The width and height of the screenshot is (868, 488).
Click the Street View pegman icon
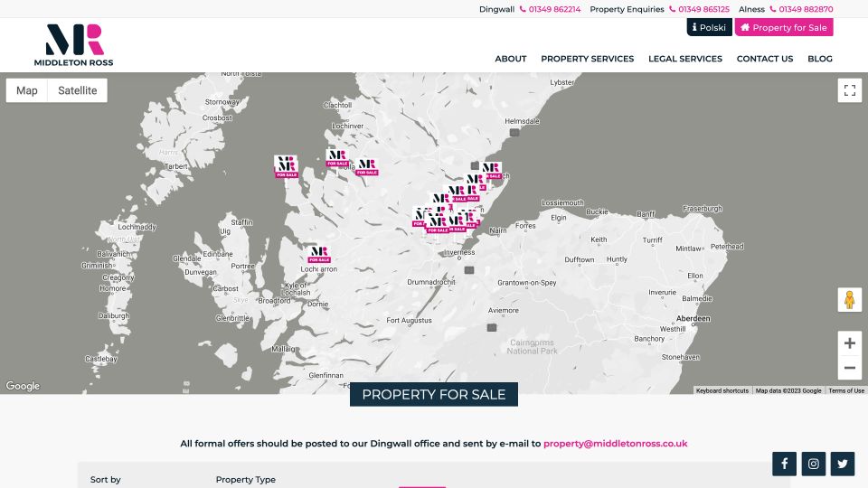(x=849, y=300)
